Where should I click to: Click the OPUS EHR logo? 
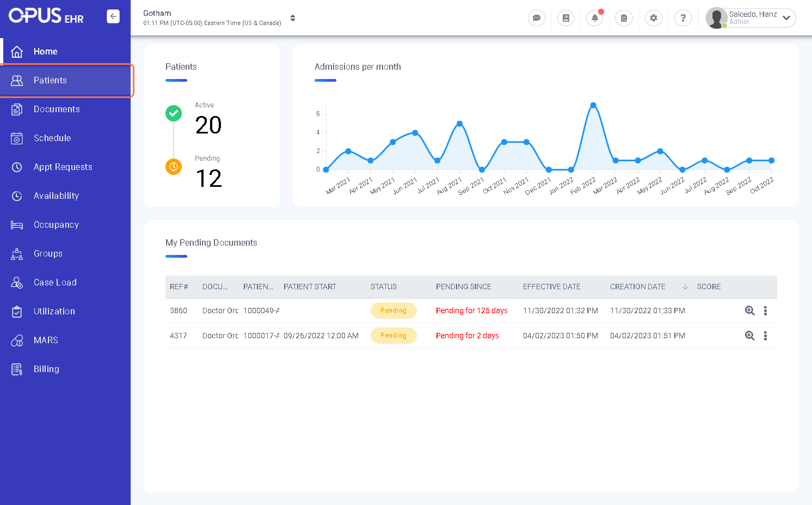46,16
